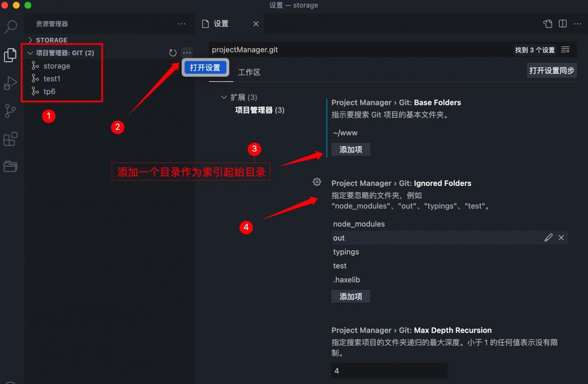This screenshot has height=384, width=588.
Task: Open the ellipsis menu of 项目管理器 GIT
Action: (x=187, y=52)
